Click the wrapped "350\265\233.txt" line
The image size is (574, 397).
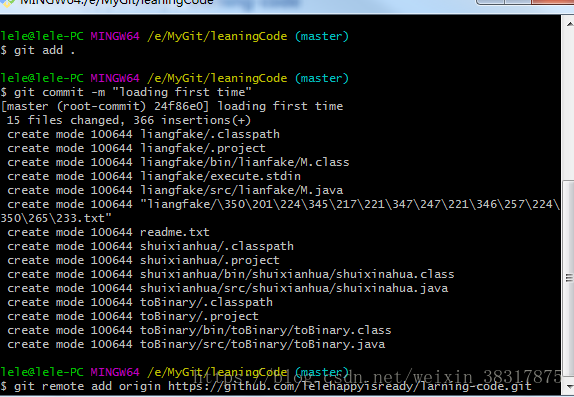[x=56, y=218]
